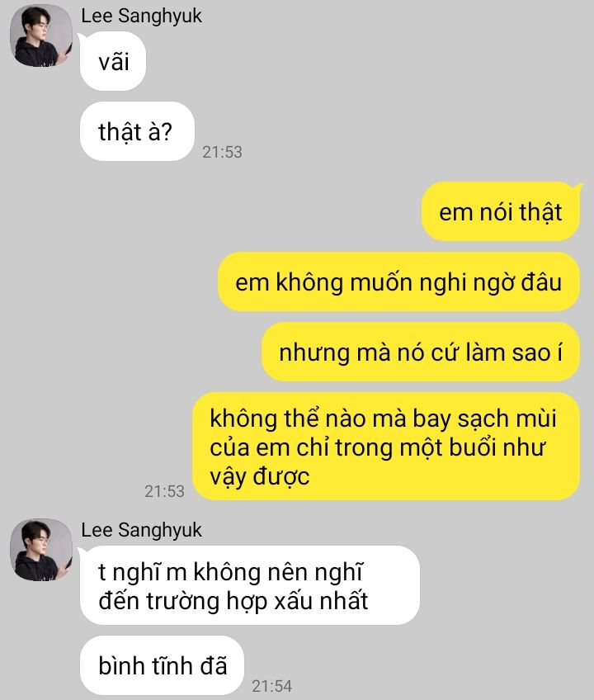Tap the "em không muốn nghi ngờ đâu" message
The height and width of the screenshot is (700, 594).
point(398,281)
